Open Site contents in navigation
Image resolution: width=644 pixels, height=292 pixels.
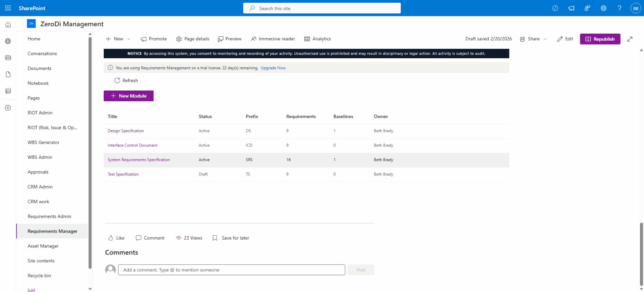41,261
